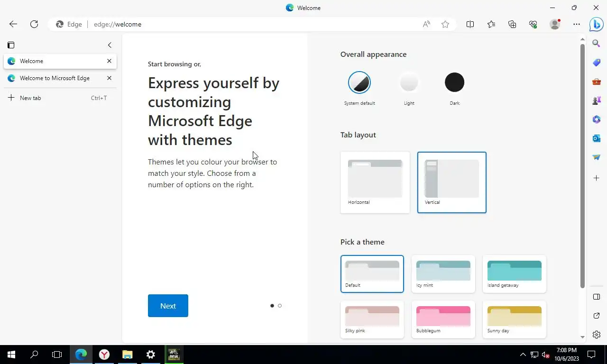607x364 pixels.
Task: Pick the Island getaway theme
Action: [515, 274]
